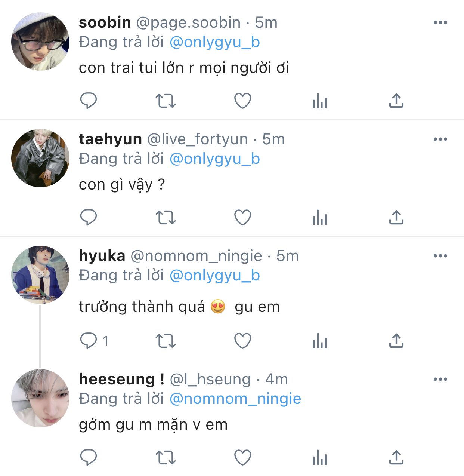Retweet hyuka's tweet
This screenshot has width=464, height=476.
tap(166, 341)
